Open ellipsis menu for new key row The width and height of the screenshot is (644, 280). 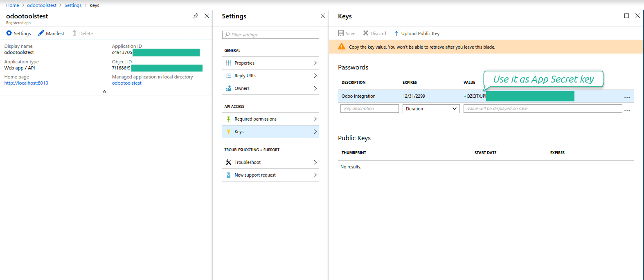627,110
